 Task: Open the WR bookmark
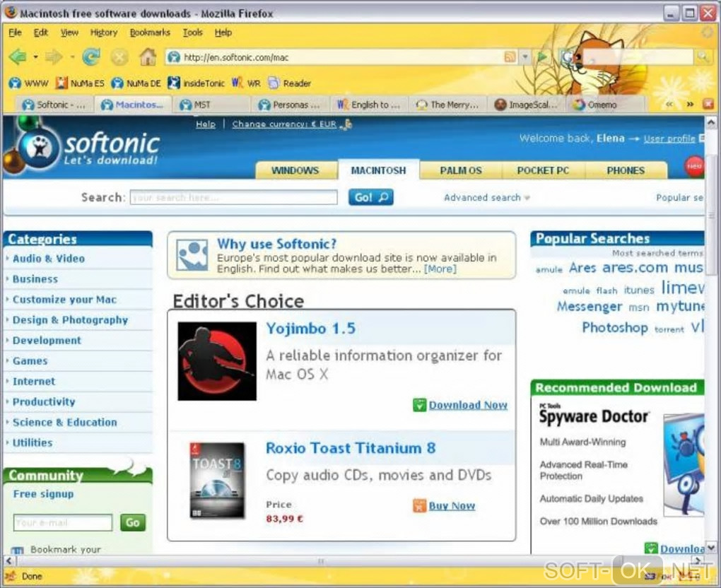click(246, 83)
